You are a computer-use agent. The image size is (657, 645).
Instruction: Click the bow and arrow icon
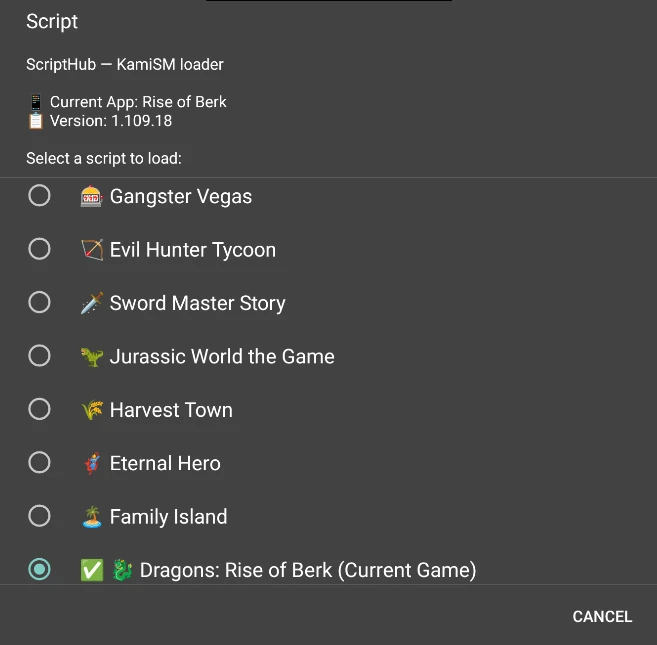(x=92, y=250)
